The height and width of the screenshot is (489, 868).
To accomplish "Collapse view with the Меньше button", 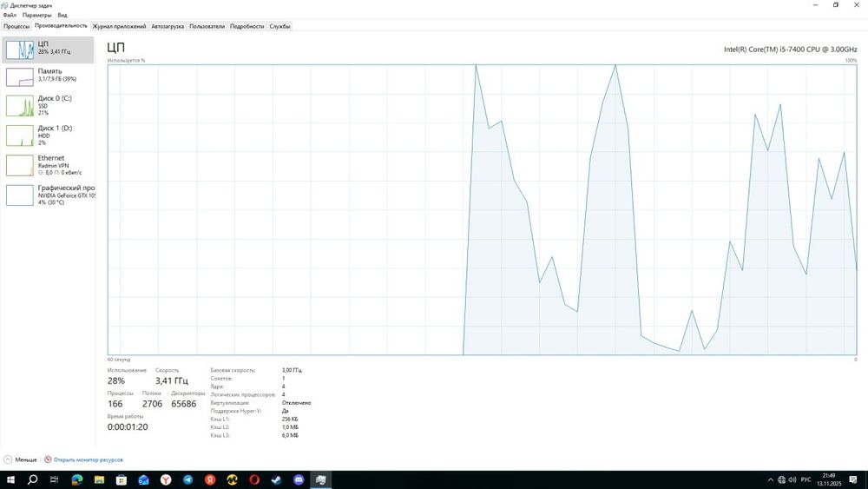I will pos(21,459).
